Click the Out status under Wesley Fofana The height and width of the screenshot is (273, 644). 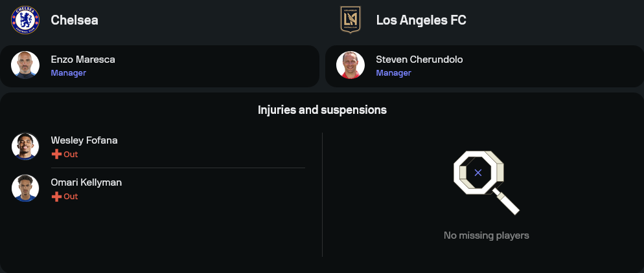[x=71, y=155]
